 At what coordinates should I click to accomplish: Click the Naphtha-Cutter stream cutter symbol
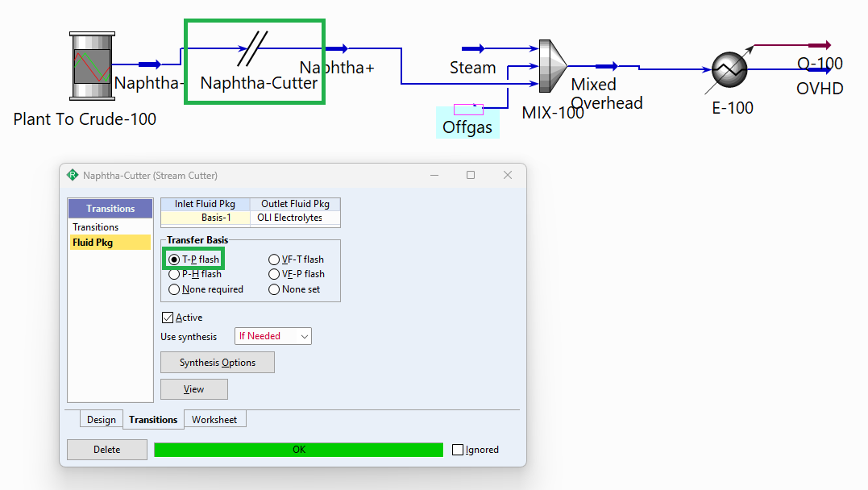tap(252, 48)
